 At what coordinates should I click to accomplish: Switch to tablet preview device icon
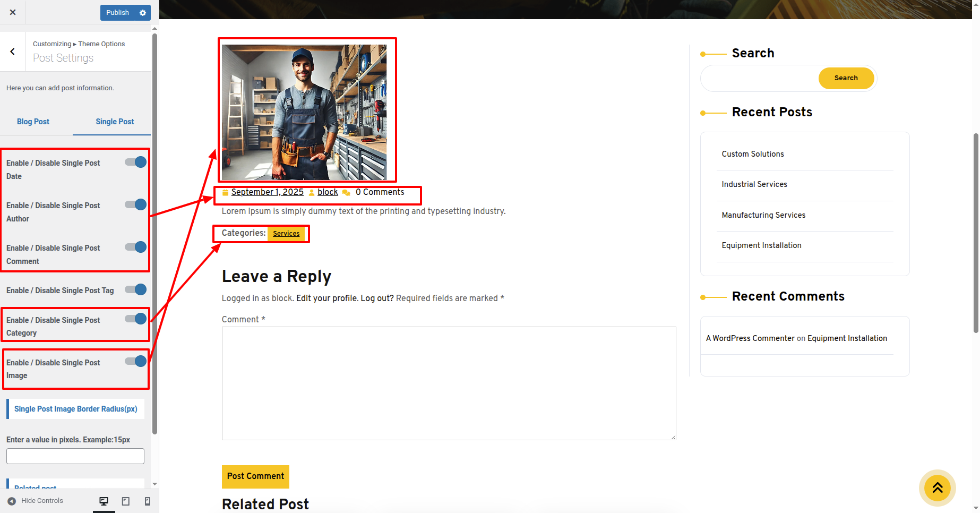coord(126,501)
